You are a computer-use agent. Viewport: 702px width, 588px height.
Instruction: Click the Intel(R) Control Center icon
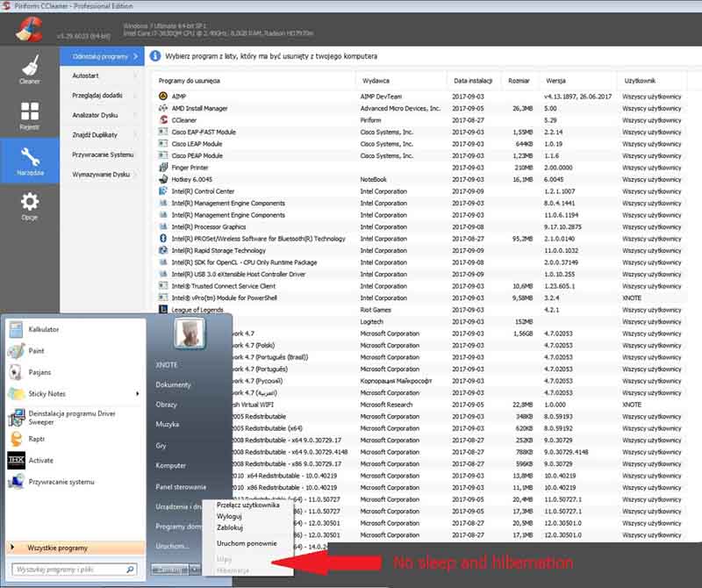[x=163, y=190]
